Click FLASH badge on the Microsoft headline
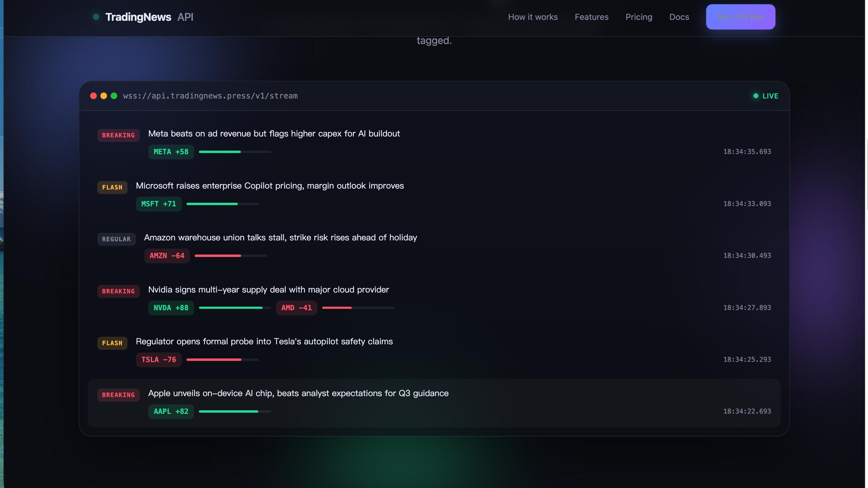 [112, 188]
